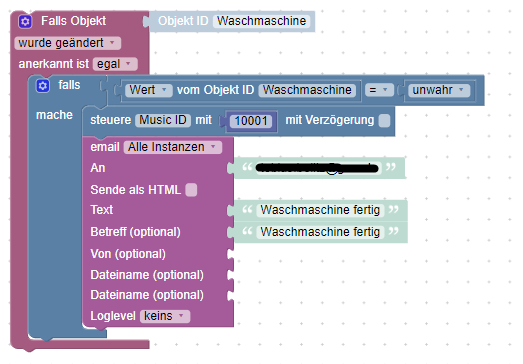Open gear settings on 'falls' block
This screenshot has width=523, height=364.
click(42, 86)
